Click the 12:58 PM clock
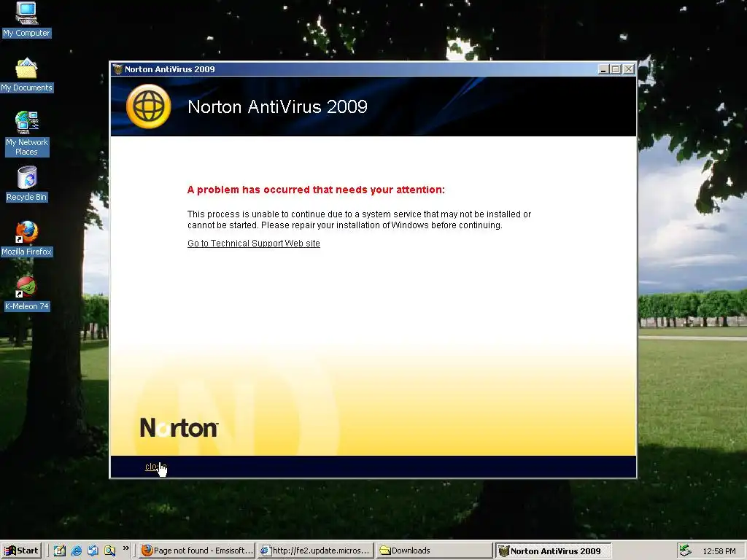Viewport: 747px width, 560px height. (719, 551)
